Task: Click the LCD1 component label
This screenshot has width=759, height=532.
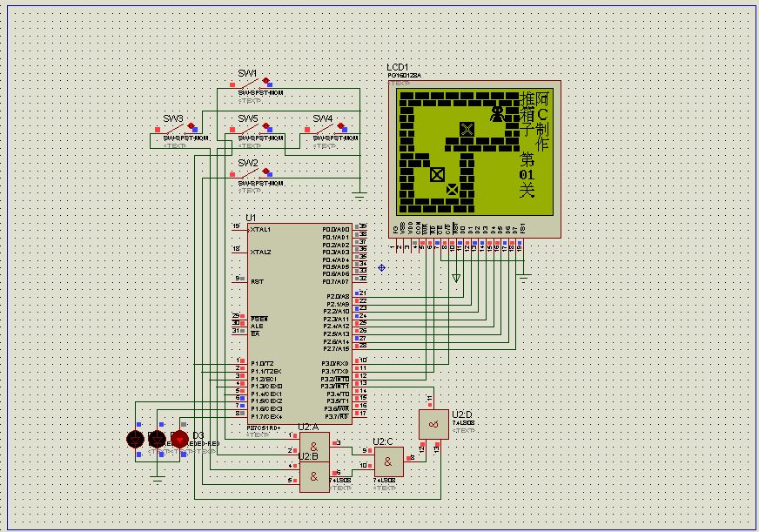Action: pyautogui.click(x=398, y=67)
